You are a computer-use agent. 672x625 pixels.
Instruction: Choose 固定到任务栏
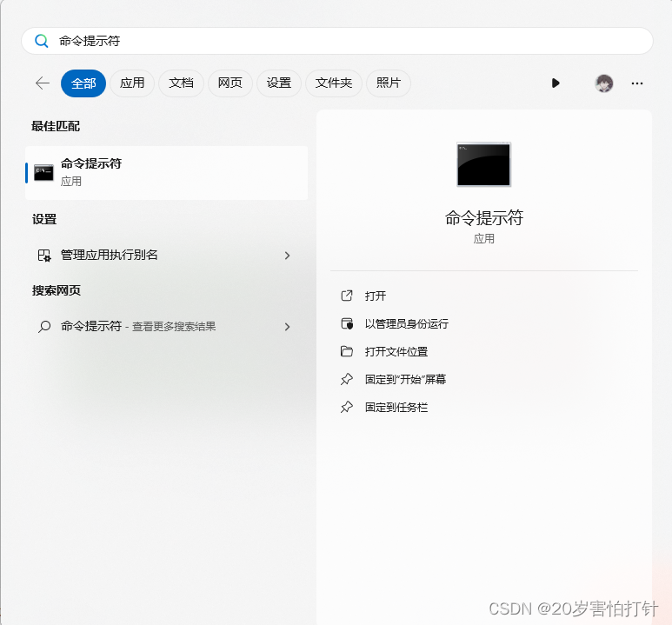(396, 408)
